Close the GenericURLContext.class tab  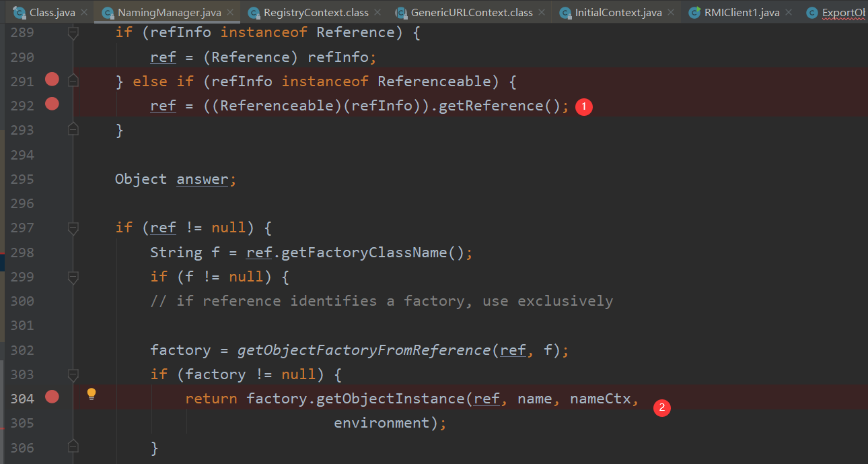tap(542, 12)
